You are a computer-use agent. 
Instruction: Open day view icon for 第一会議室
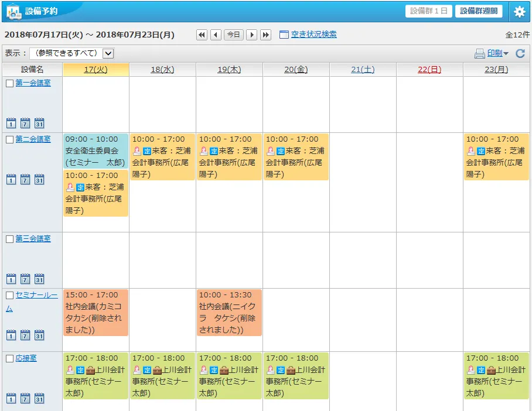11,123
